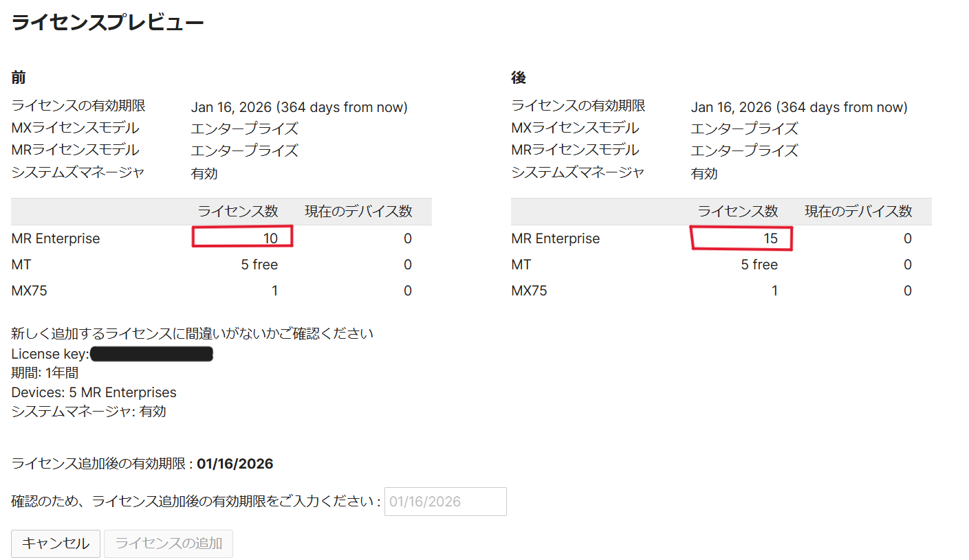The image size is (969, 560).
Task: Select the MT row label in the right table
Action: point(519,264)
